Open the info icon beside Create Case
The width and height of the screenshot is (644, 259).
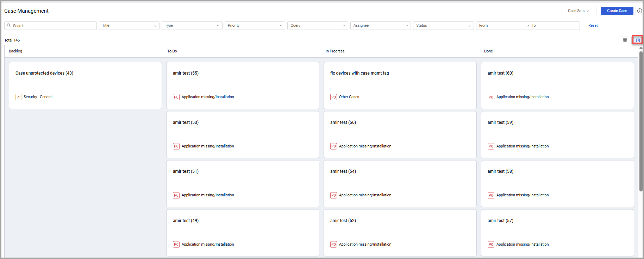[640, 11]
